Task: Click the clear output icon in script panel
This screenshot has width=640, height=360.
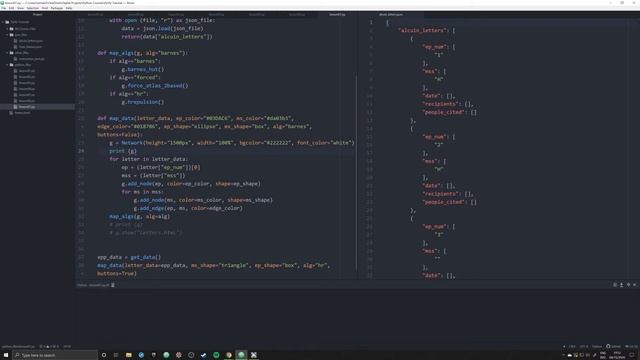Action: [615, 285]
